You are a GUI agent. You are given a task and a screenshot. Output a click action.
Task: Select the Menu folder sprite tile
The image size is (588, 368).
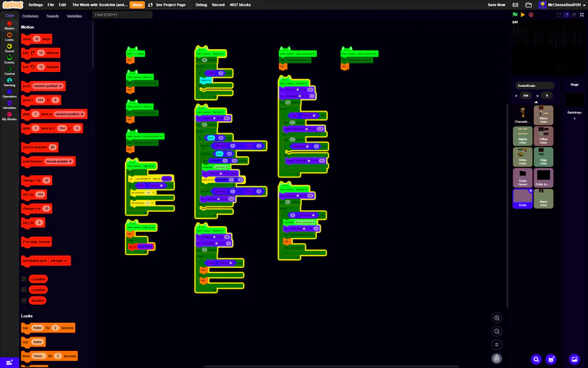[544, 115]
